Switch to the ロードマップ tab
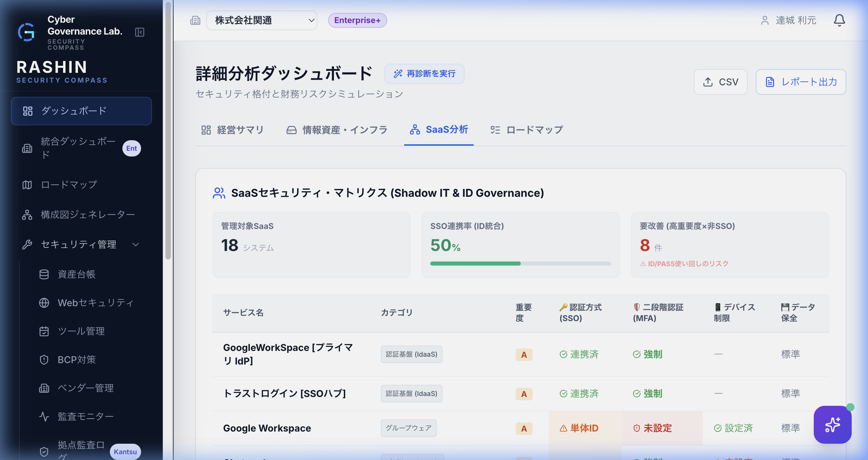 tap(527, 130)
